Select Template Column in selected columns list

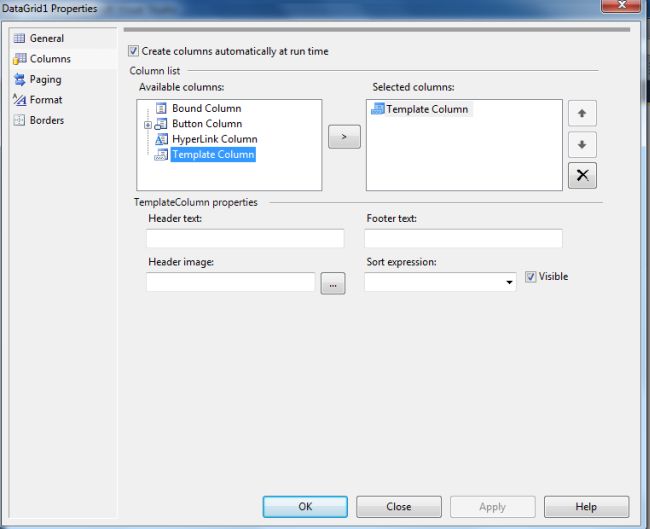click(427, 109)
